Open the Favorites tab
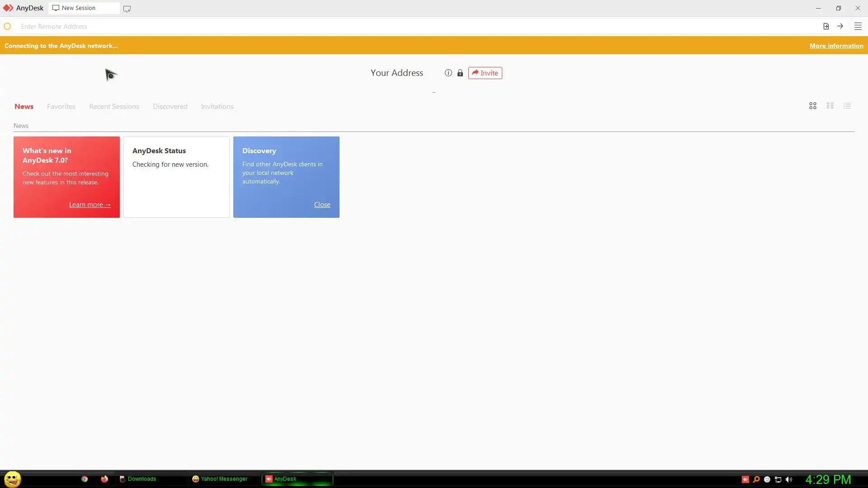The image size is (868, 488). click(x=61, y=107)
